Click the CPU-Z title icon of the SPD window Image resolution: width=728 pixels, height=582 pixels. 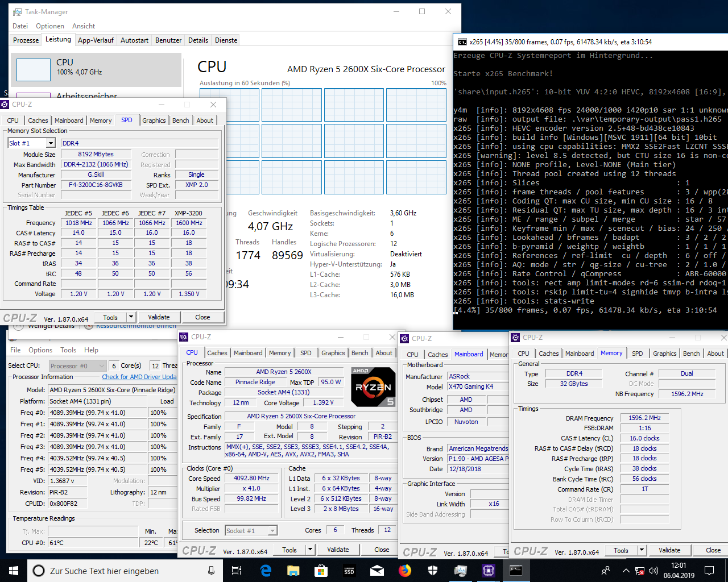pos(5,105)
